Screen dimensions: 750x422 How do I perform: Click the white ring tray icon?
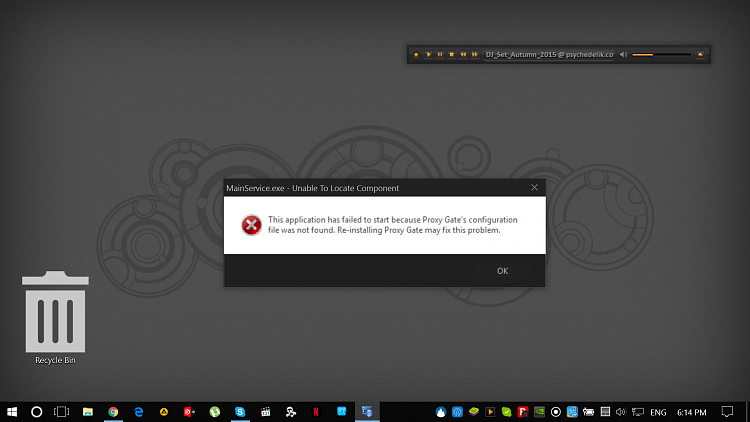[x=556, y=412]
